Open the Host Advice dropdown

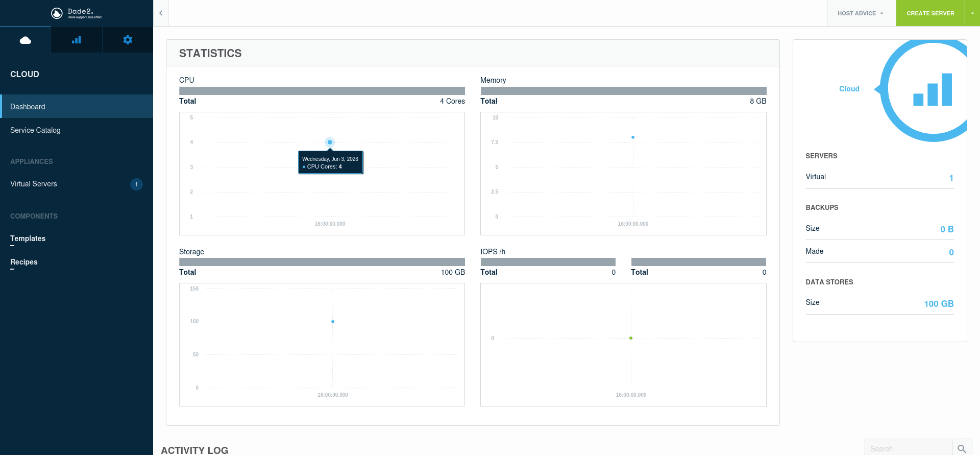click(x=861, y=13)
